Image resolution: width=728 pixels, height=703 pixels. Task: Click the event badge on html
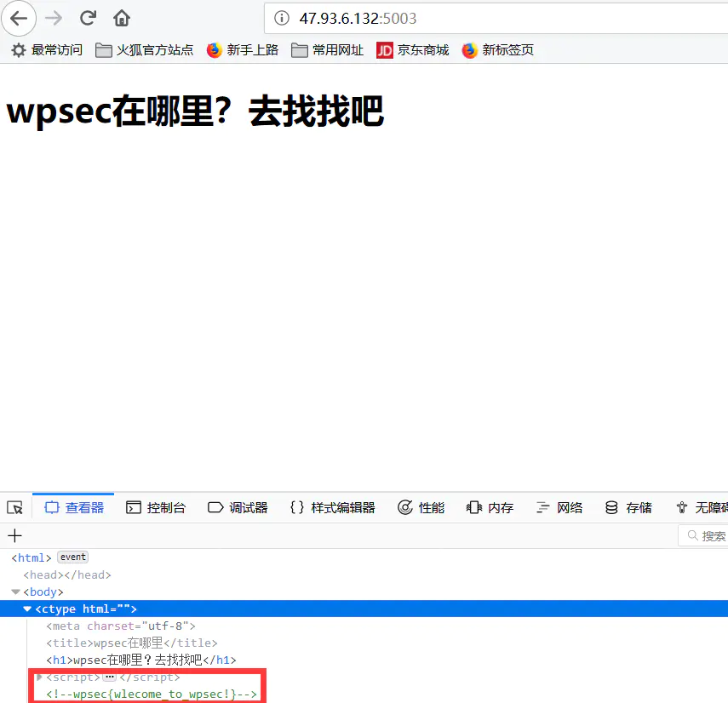click(72, 557)
